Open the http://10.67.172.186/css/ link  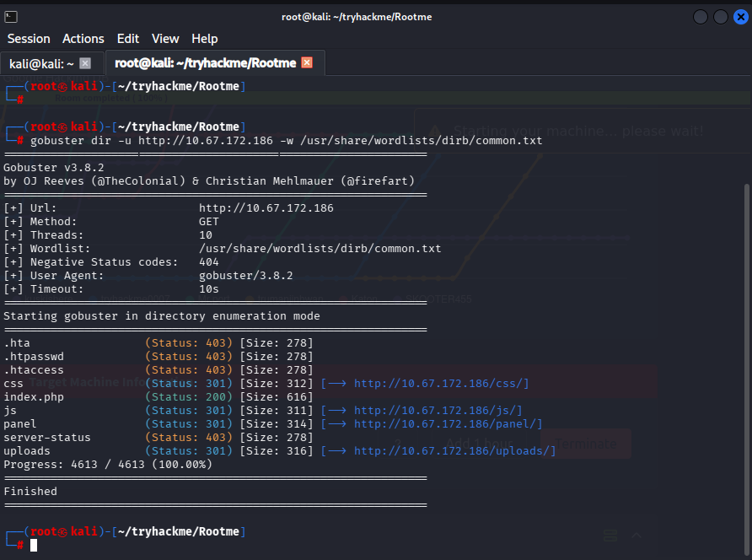click(441, 384)
